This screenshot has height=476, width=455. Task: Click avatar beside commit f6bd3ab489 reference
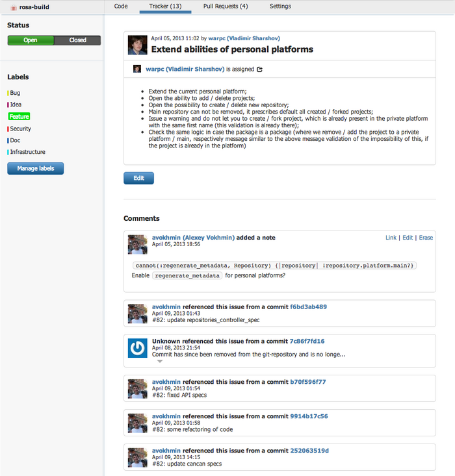tap(137, 313)
